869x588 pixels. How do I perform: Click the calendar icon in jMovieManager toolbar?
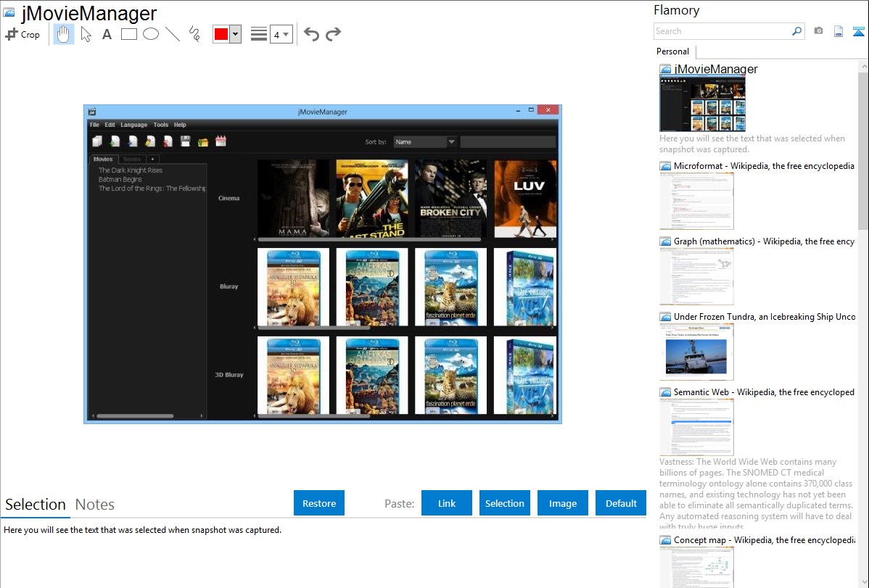click(221, 142)
